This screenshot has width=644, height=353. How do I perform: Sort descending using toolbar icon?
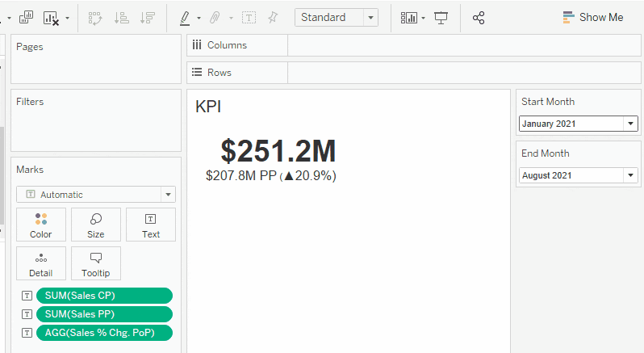point(148,18)
